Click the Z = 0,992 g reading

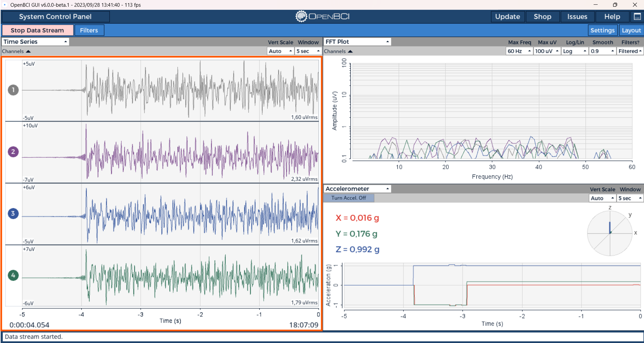(357, 249)
